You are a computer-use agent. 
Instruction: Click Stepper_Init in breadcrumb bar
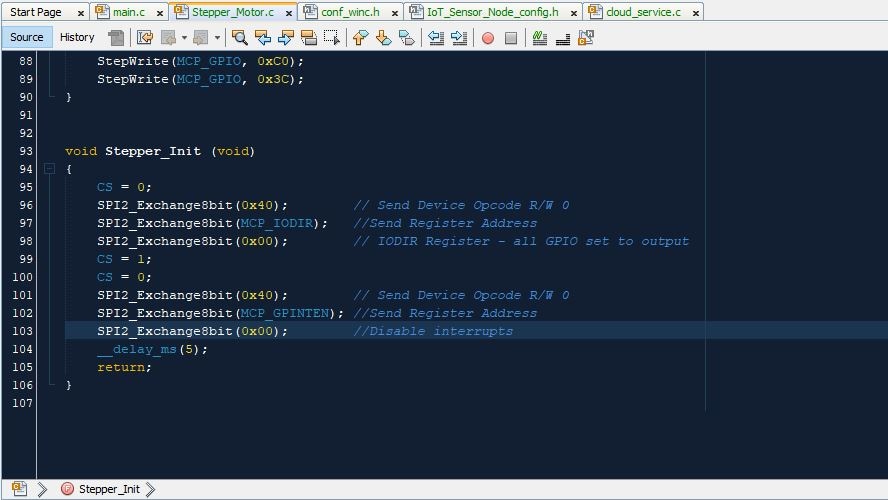[x=109, y=489]
